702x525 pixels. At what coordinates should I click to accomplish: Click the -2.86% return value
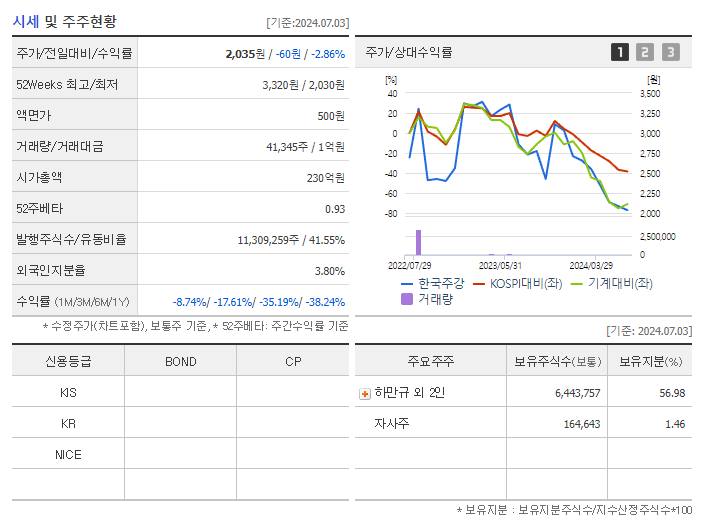pos(328,54)
